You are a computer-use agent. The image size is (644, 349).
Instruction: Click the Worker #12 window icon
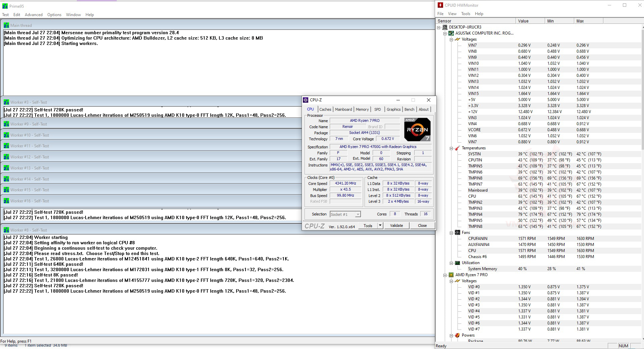click(6, 157)
